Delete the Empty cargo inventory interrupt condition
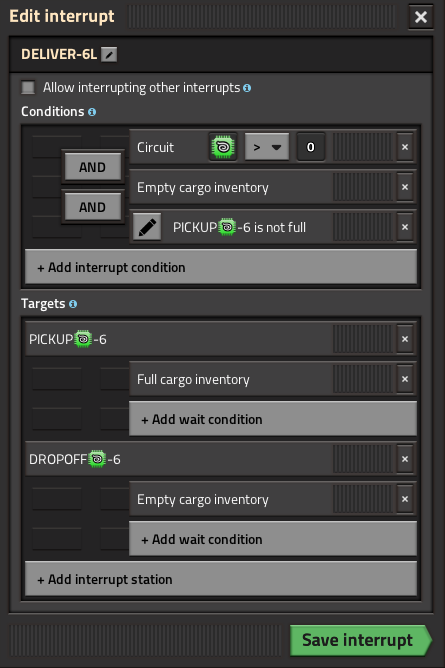Screen dimensions: 445x668 (x=405, y=187)
